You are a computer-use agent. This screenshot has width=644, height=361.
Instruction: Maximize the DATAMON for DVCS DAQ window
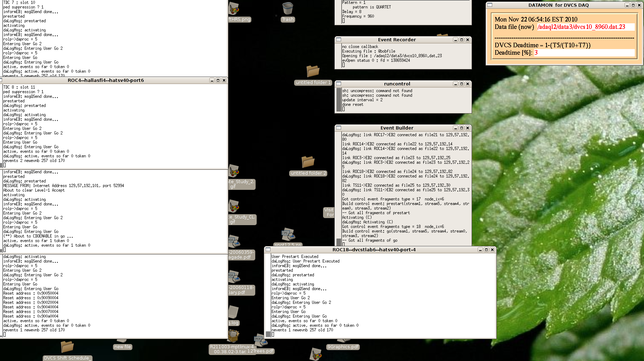pyautogui.click(x=633, y=5)
